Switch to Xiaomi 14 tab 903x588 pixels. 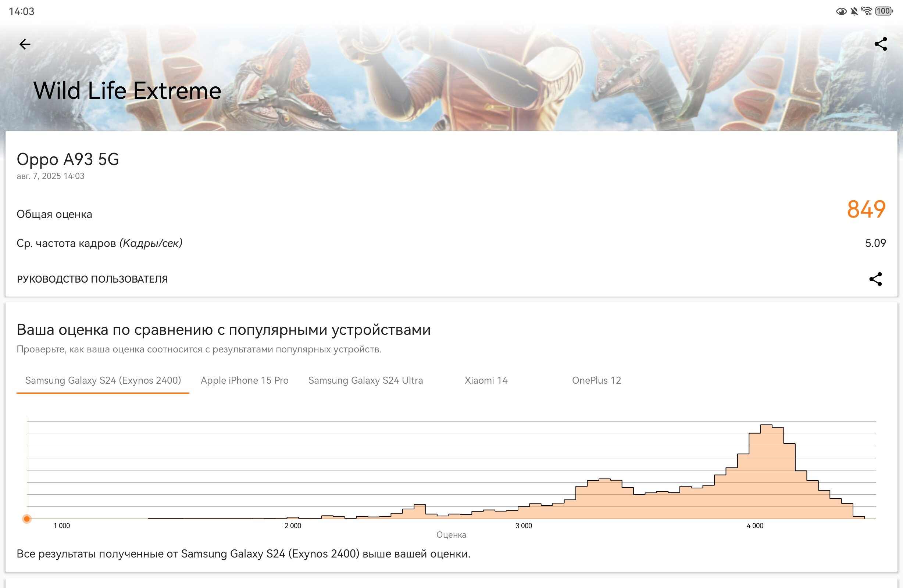(x=486, y=381)
